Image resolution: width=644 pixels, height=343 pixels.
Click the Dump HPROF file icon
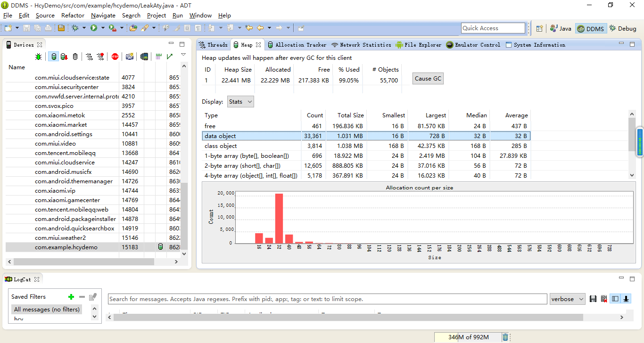tap(64, 57)
